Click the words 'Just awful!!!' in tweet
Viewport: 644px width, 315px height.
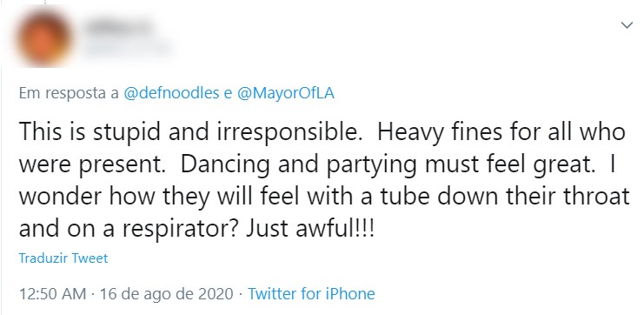click(310, 228)
